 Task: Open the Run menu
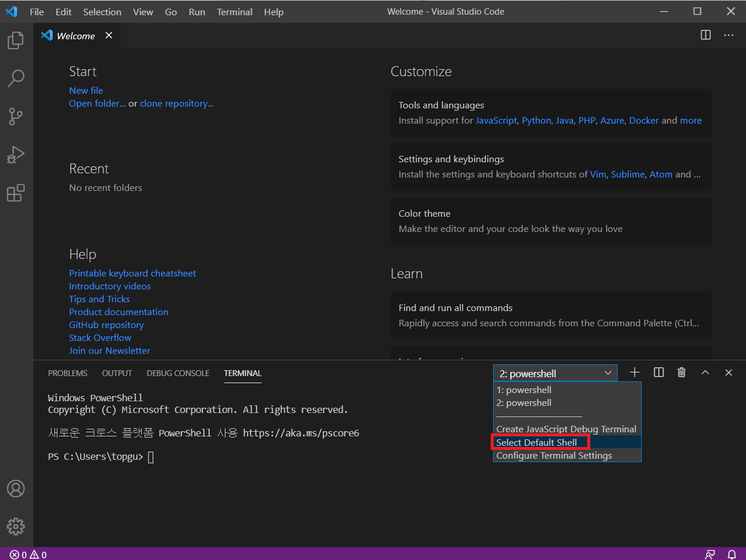[x=197, y=12]
